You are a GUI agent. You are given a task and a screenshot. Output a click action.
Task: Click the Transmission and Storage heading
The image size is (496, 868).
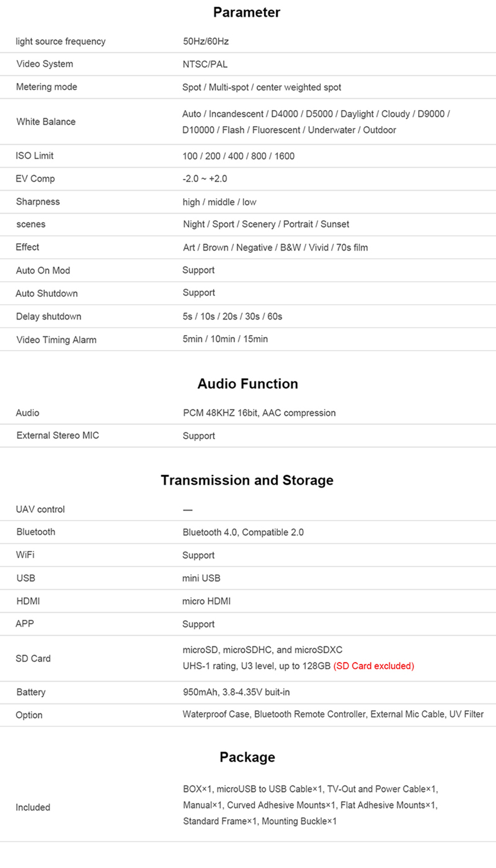tap(247, 480)
